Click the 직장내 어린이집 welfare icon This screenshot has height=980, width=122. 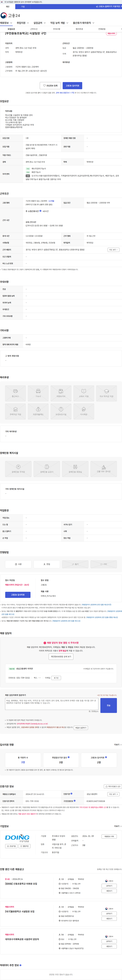38,412
